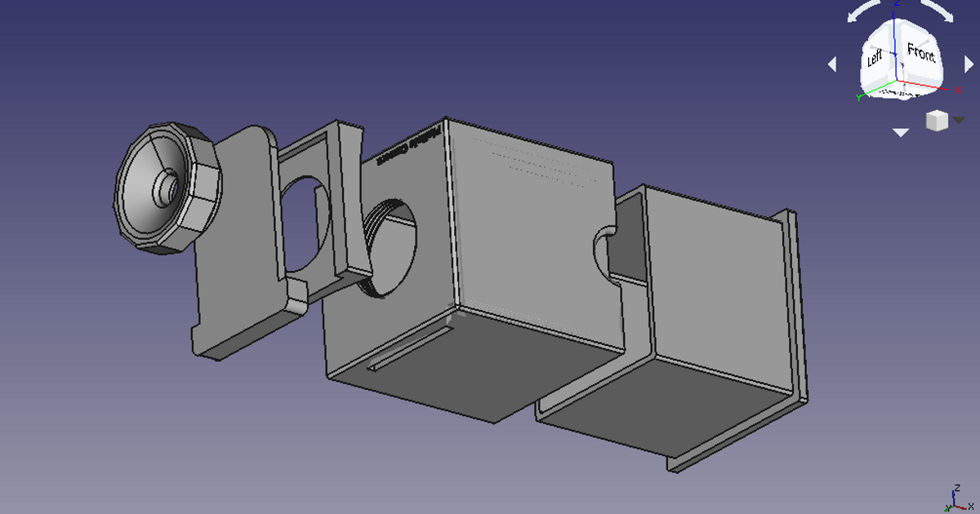
Task: Click the Left face of the navigation cube
Action: click(x=875, y=59)
